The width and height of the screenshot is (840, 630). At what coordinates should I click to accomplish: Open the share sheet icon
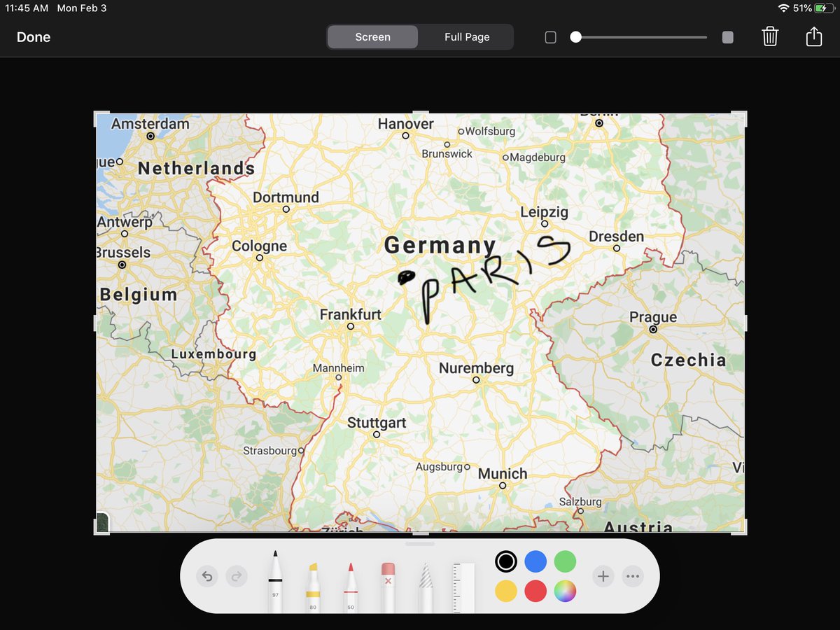click(x=813, y=36)
